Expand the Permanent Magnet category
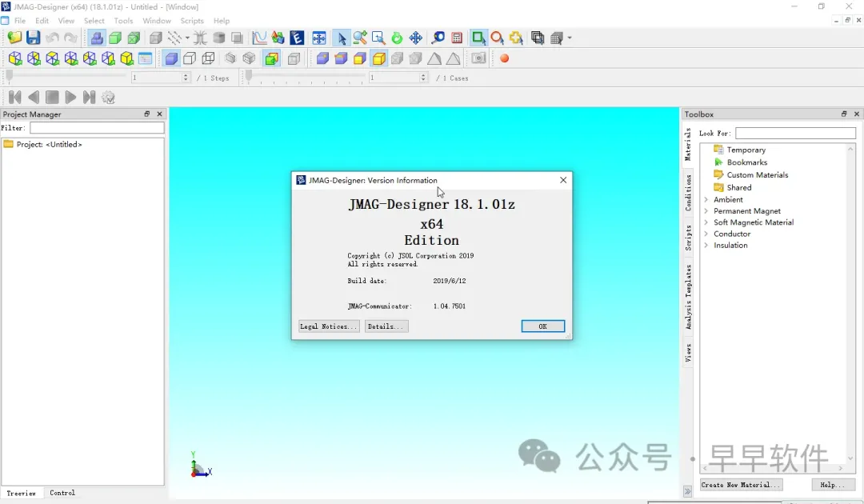The image size is (864, 504). point(706,211)
